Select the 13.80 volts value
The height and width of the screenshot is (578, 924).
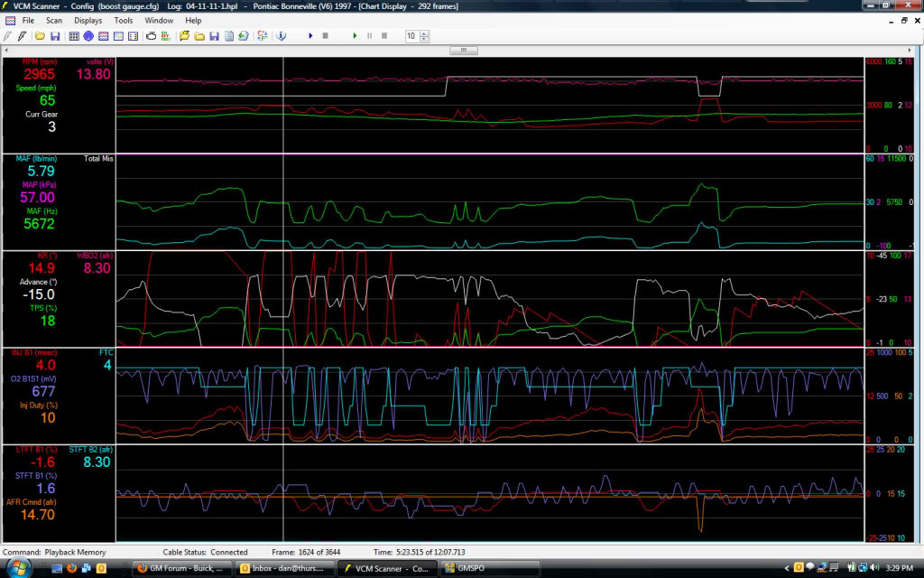coord(93,74)
